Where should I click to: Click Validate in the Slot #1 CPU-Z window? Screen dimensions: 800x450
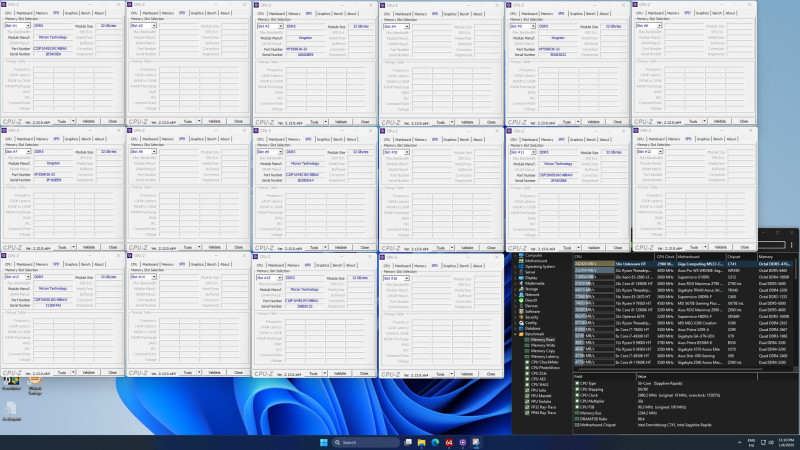pyautogui.click(x=89, y=121)
